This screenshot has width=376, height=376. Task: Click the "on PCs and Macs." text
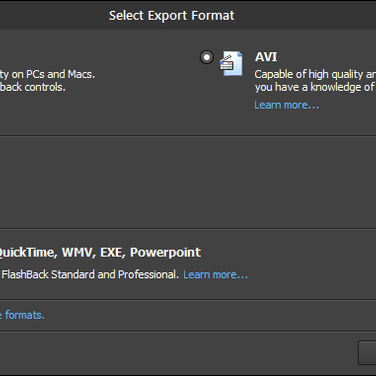53,74
